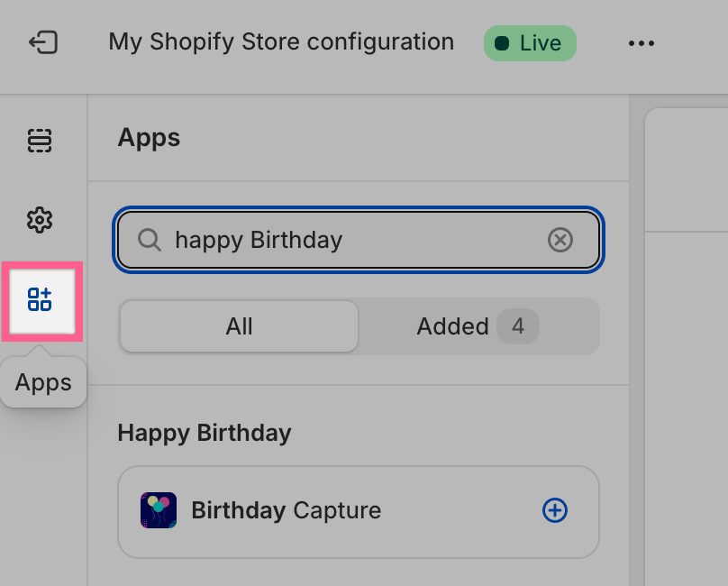Click the Apps tooltip label

pyautogui.click(x=43, y=382)
